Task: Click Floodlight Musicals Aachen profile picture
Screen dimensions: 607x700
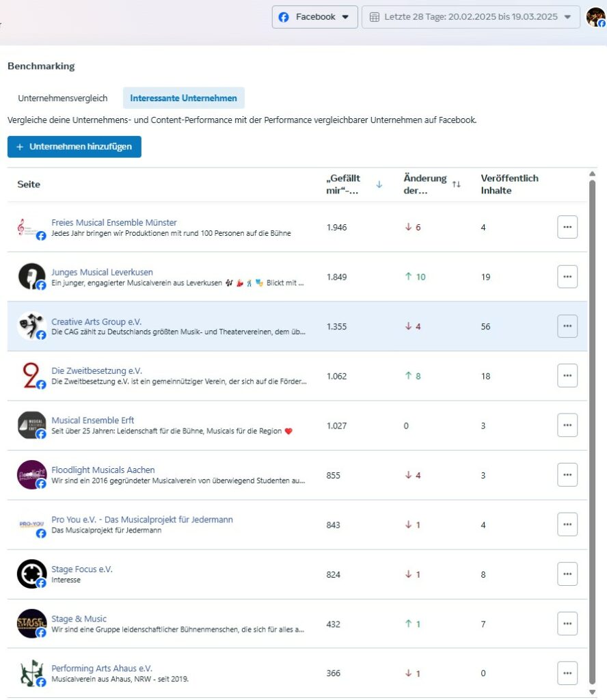Action: click(31, 475)
